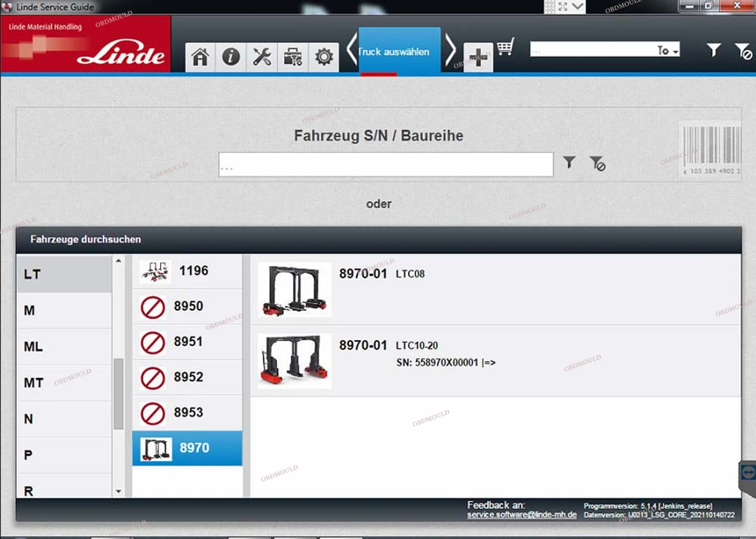Image resolution: width=756 pixels, height=539 pixels.
Task: Select the LT vehicle category
Action: [x=64, y=274]
